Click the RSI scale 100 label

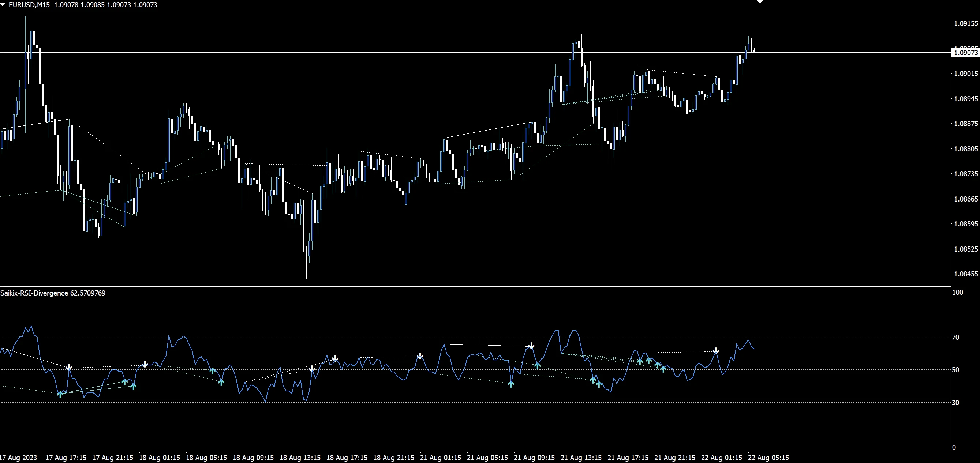pos(957,292)
